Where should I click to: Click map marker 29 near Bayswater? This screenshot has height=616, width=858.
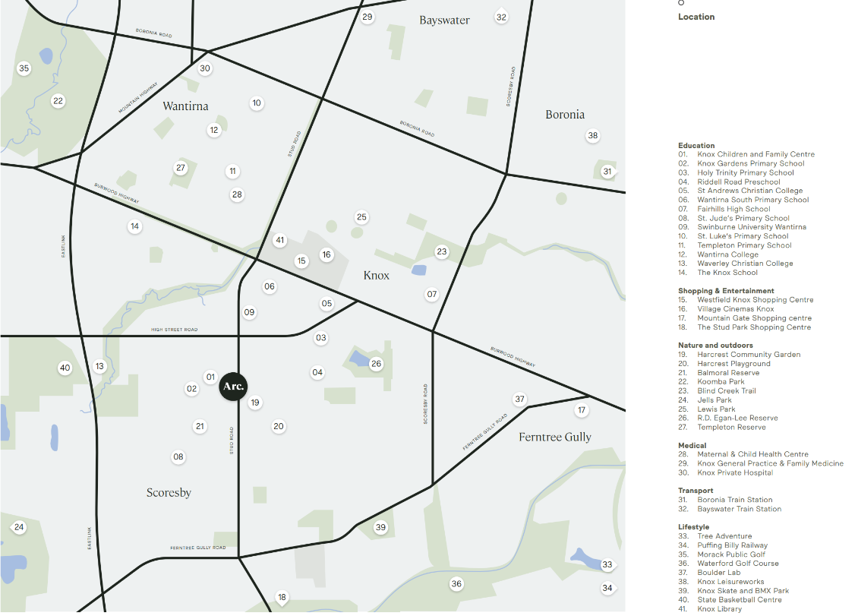[x=367, y=17]
